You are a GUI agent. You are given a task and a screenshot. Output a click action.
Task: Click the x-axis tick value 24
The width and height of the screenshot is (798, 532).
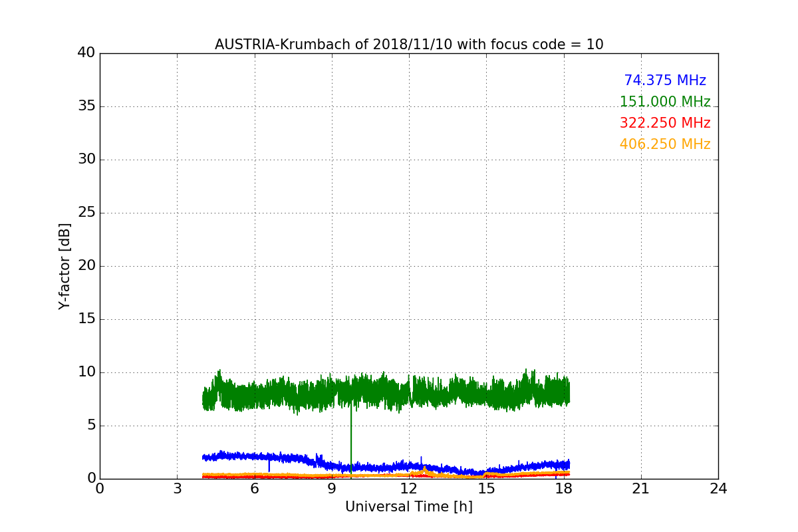coord(718,488)
